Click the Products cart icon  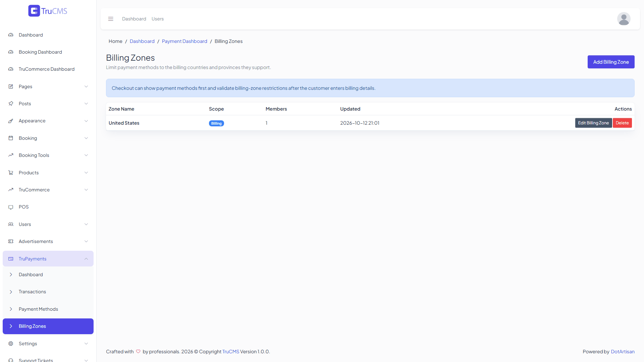(x=11, y=173)
